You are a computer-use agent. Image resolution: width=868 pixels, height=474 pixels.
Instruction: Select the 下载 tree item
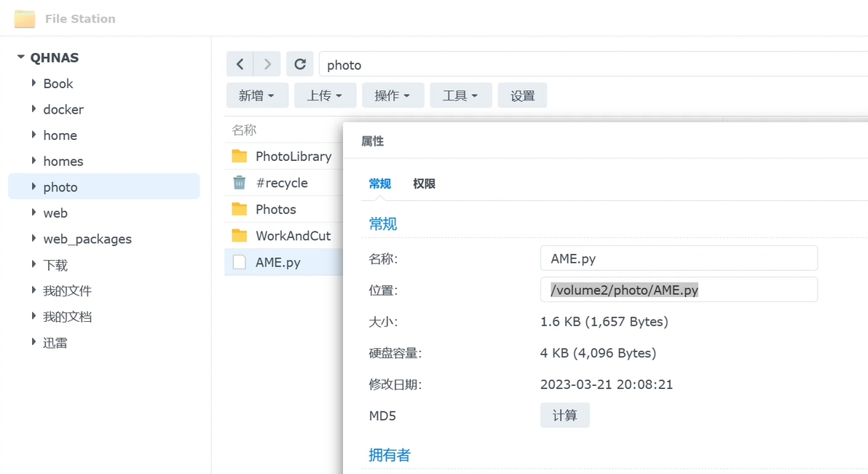click(x=55, y=265)
